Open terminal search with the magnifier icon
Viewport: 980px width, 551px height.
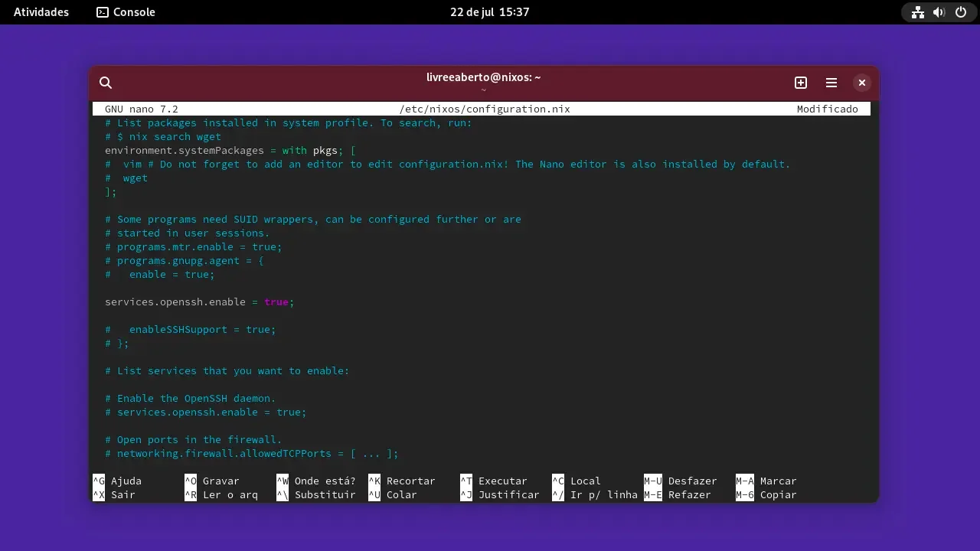click(x=106, y=83)
